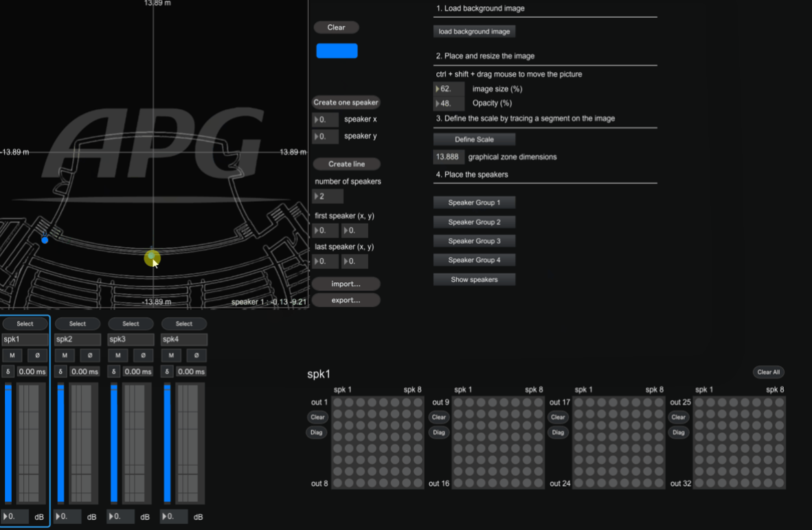Enable phase invert (ø) on spk1

click(37, 355)
